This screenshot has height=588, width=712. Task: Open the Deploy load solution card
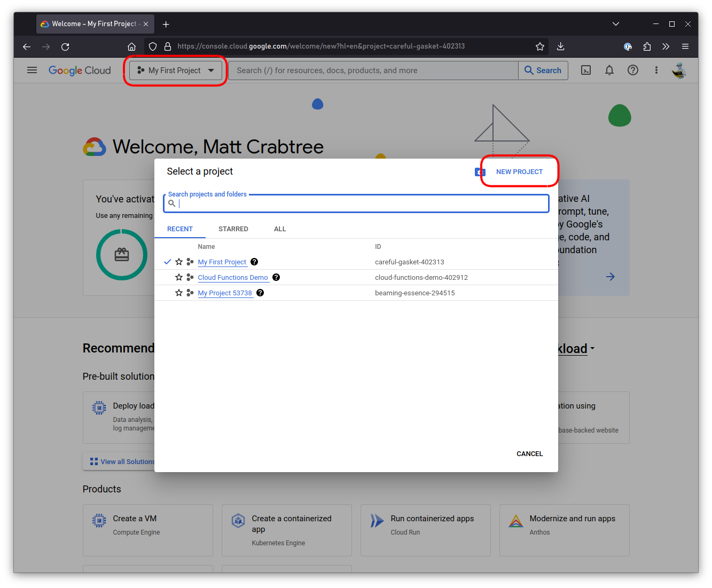click(119, 418)
